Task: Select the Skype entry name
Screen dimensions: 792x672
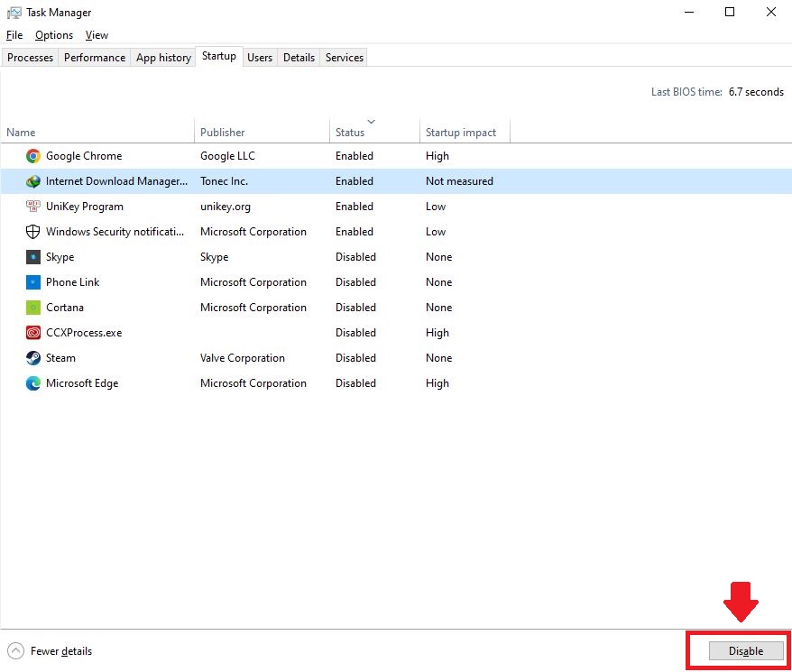Action: pyautogui.click(x=60, y=257)
